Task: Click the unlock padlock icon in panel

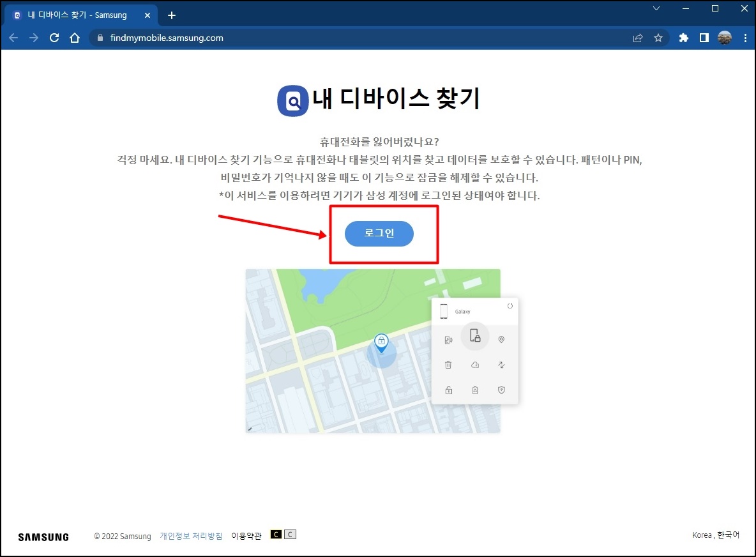Action: 448,390
